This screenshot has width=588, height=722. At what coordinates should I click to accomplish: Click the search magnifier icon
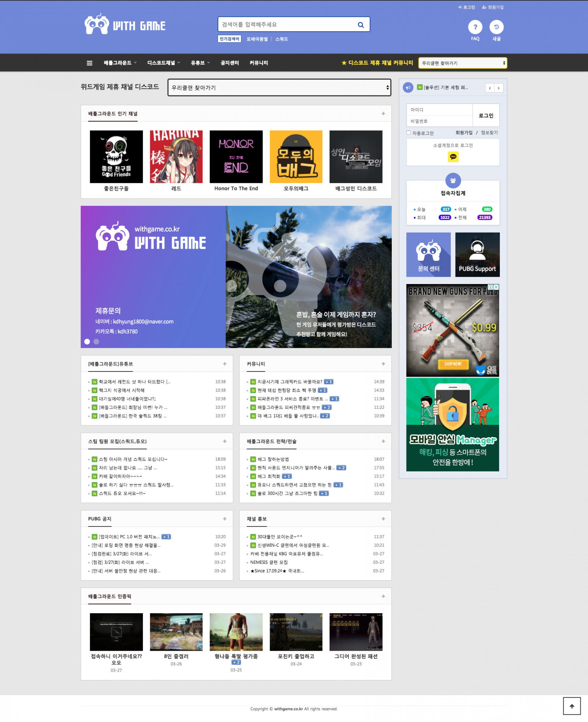[x=360, y=25]
